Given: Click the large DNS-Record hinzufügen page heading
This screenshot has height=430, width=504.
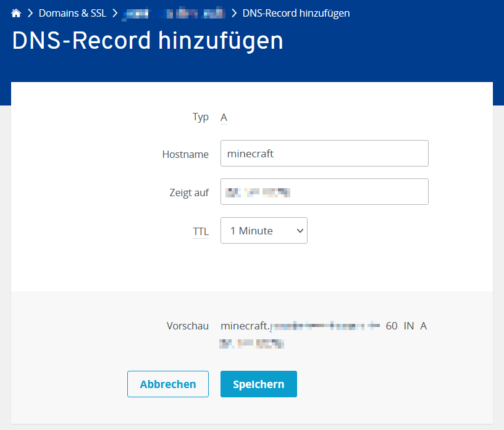Looking at the screenshot, I should [148, 41].
